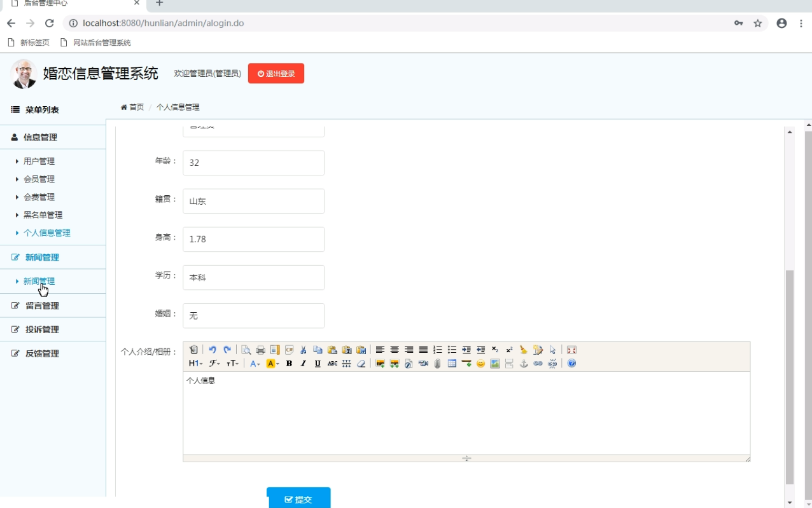Select all content with the cursor icon
812x508 pixels.
[552, 350]
